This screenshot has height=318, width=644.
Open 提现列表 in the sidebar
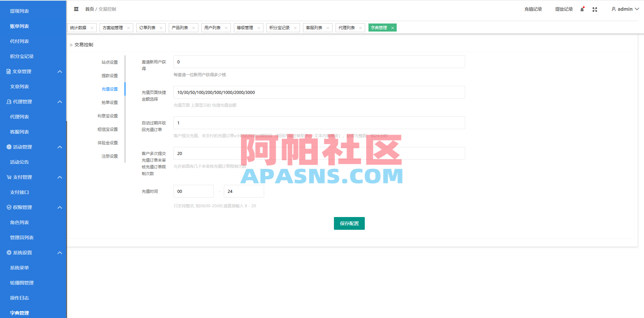(x=19, y=11)
